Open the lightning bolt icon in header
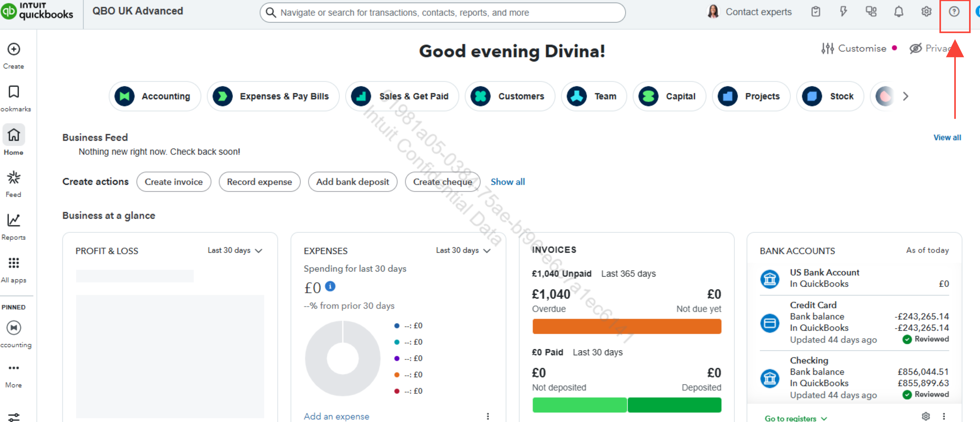Viewport: 980px width, 422px height. [x=843, y=12]
